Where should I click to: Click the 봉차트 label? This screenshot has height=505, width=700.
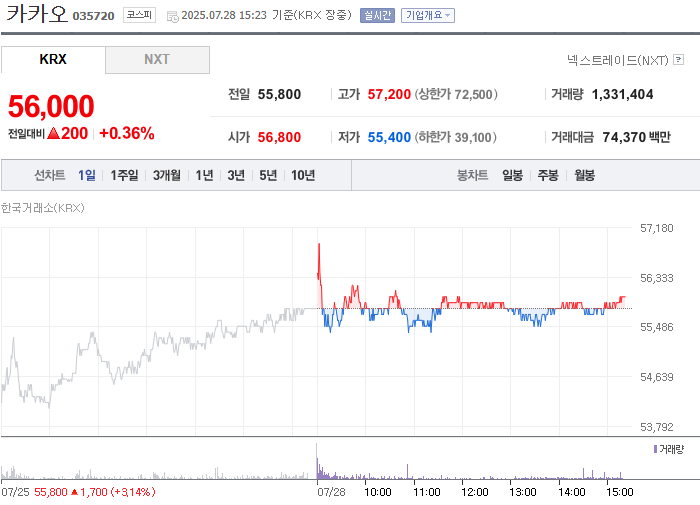472,175
